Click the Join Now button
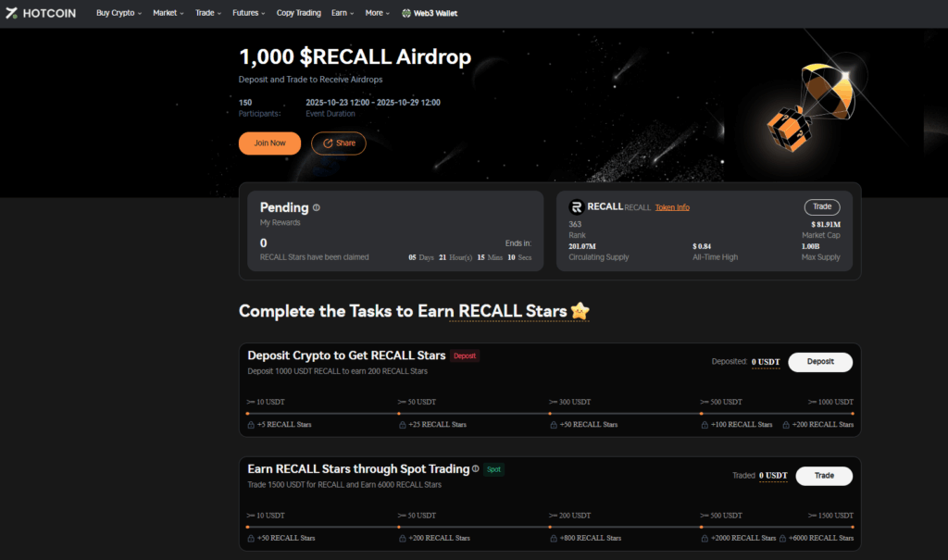The width and height of the screenshot is (948, 560). click(x=269, y=143)
